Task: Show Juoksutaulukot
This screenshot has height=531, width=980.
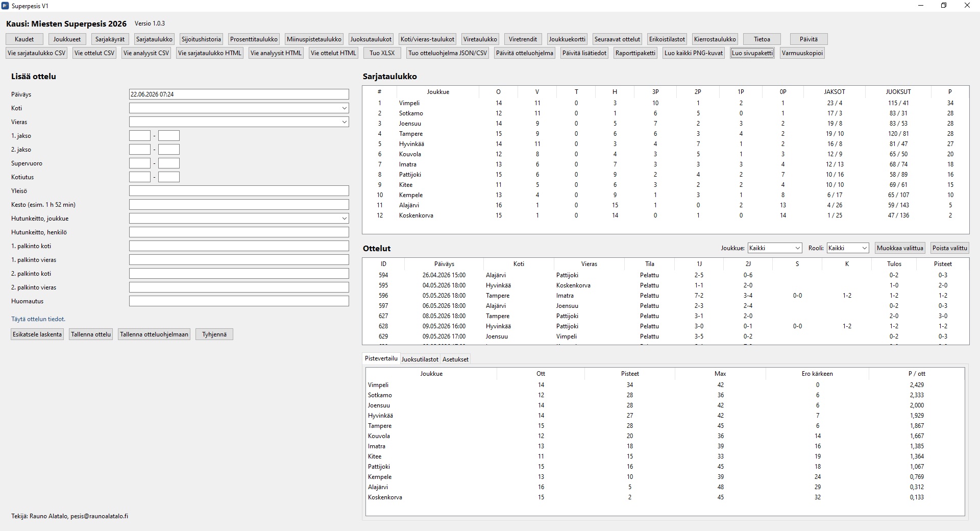Action: pyautogui.click(x=371, y=39)
